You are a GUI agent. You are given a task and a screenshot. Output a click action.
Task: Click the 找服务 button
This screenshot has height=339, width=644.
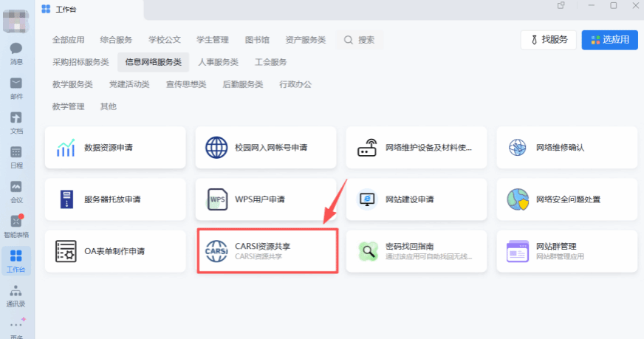548,40
